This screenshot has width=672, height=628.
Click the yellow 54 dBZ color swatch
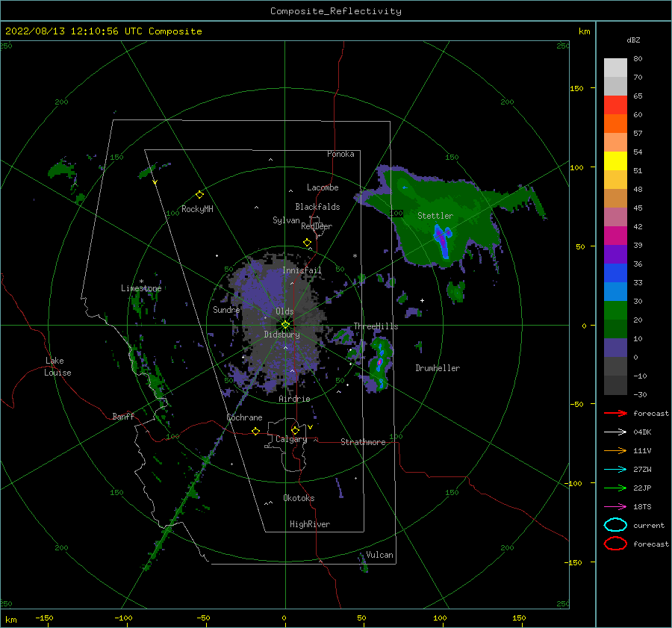615,161
